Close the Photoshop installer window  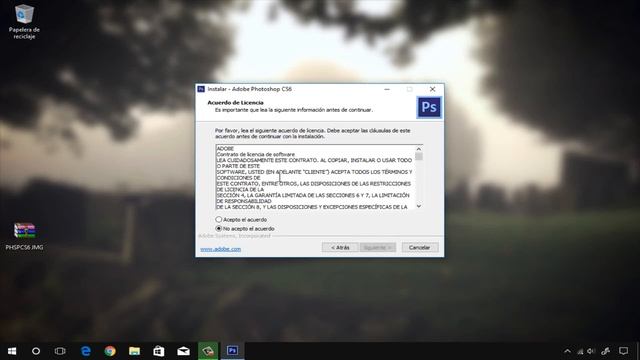(x=432, y=89)
